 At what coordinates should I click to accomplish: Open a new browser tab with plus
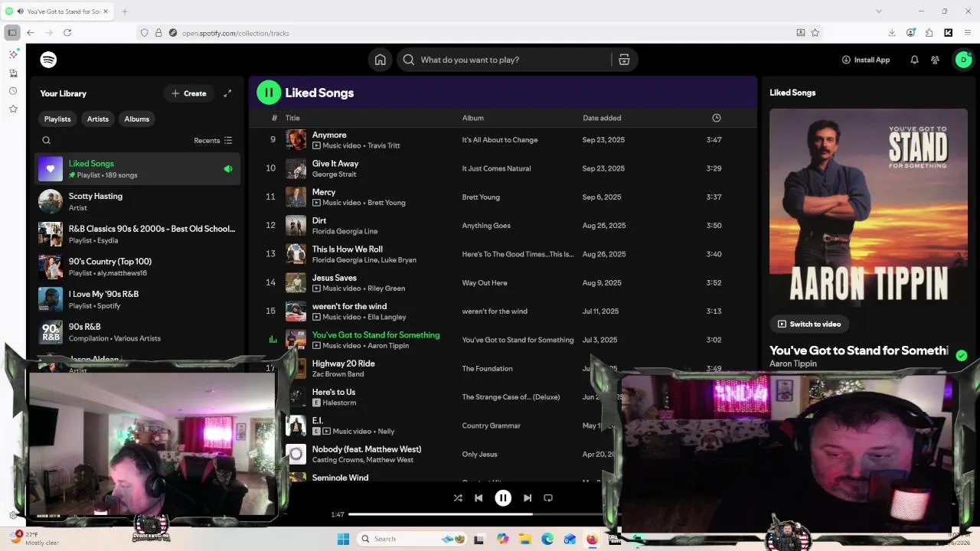coord(125,11)
